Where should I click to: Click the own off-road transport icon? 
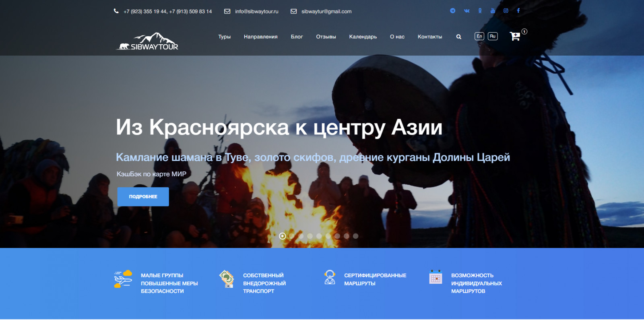227,279
